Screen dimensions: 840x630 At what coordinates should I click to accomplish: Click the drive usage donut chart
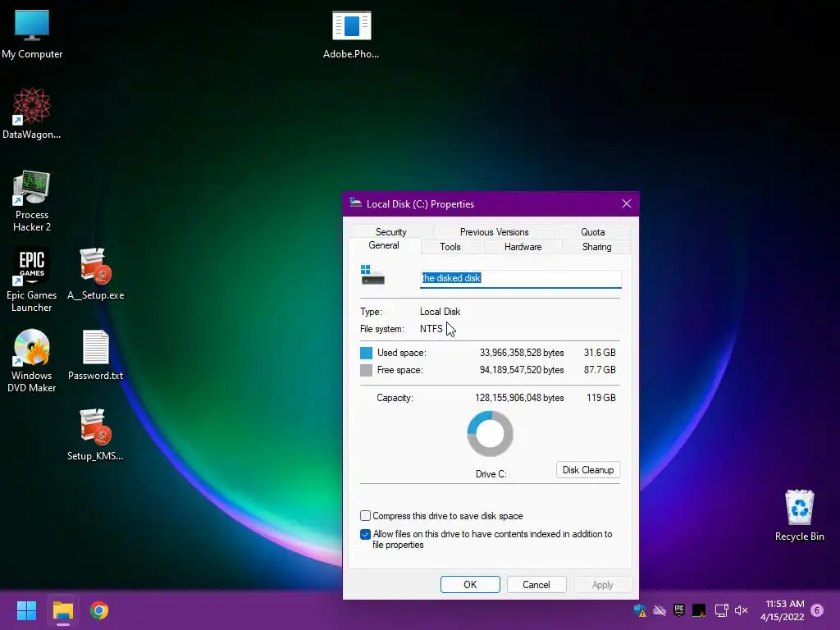click(491, 433)
